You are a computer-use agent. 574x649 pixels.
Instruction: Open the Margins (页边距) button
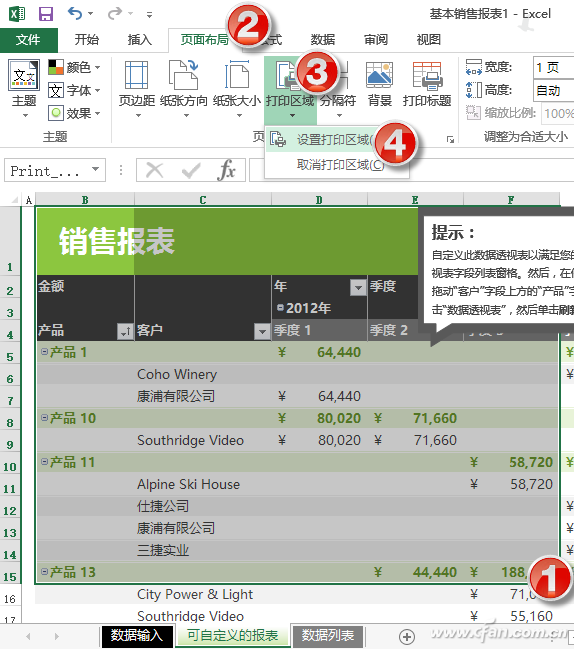coord(137,75)
